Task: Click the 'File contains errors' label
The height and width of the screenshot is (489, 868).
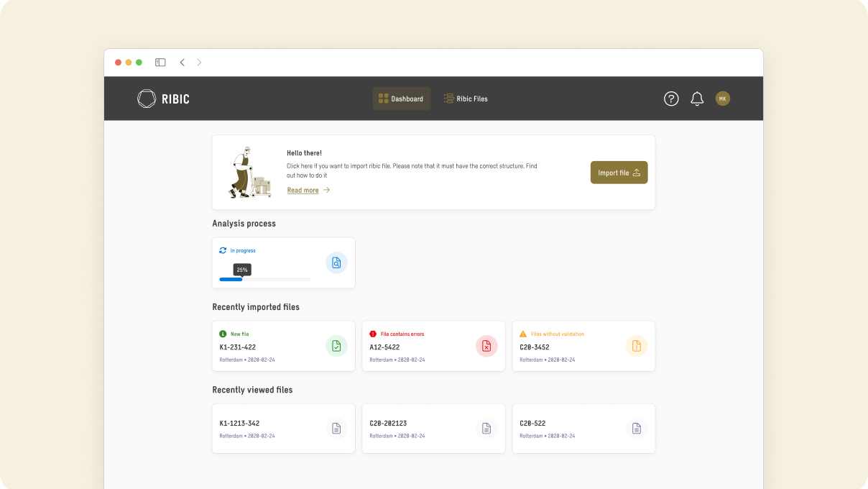Action: pos(402,334)
